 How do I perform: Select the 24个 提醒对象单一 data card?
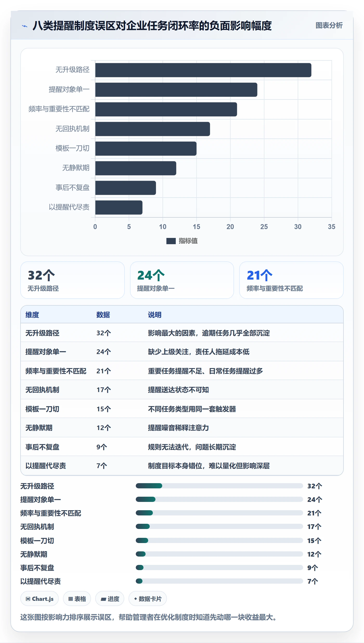[182, 280]
